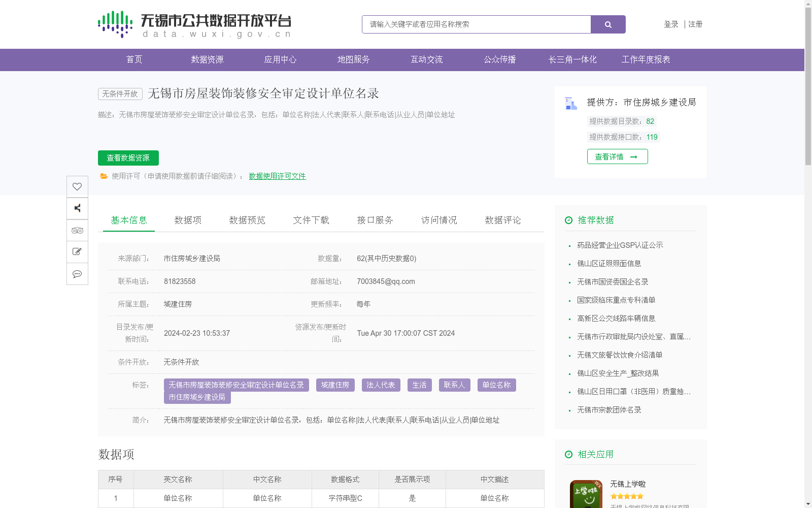Open the 数据使用许可文件 link
Screen dimensions: 812x508
277,176
